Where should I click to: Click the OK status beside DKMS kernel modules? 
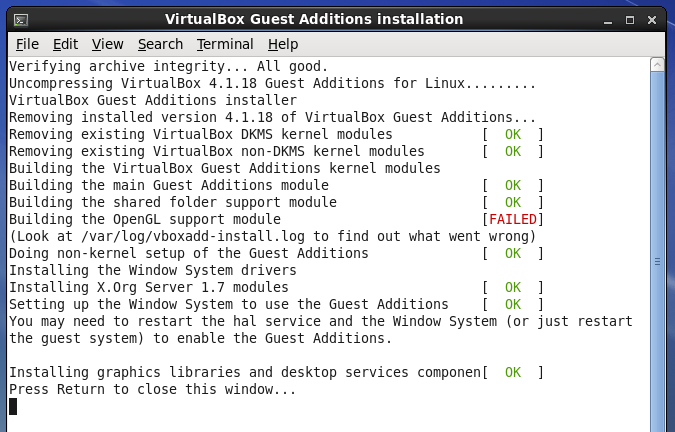click(x=513, y=135)
